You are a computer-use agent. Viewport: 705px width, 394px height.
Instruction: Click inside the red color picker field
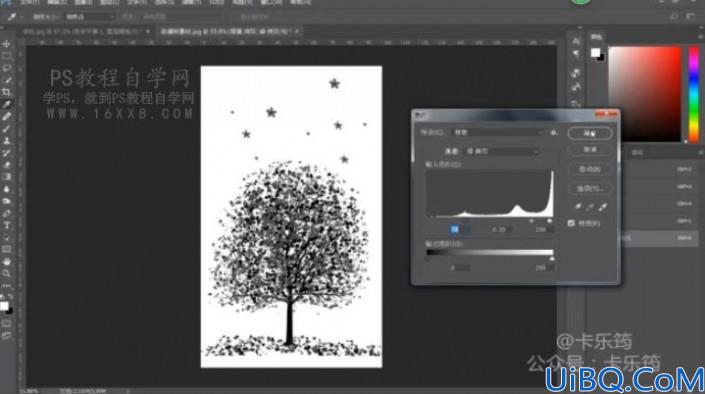(x=645, y=94)
